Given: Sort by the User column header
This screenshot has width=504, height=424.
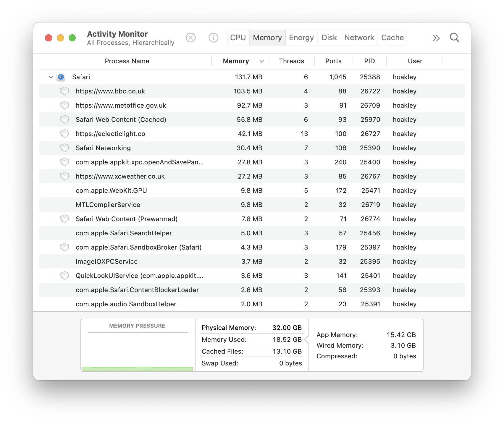Looking at the screenshot, I should 415,61.
